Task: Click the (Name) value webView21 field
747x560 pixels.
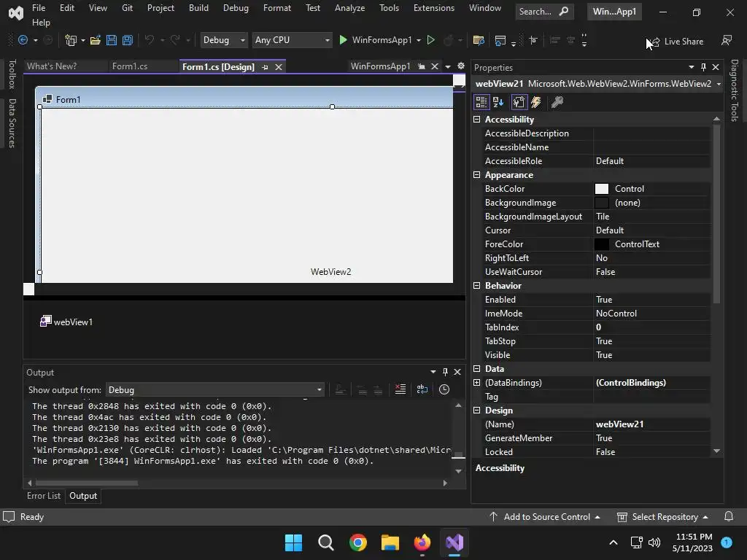Action: [x=651, y=424]
